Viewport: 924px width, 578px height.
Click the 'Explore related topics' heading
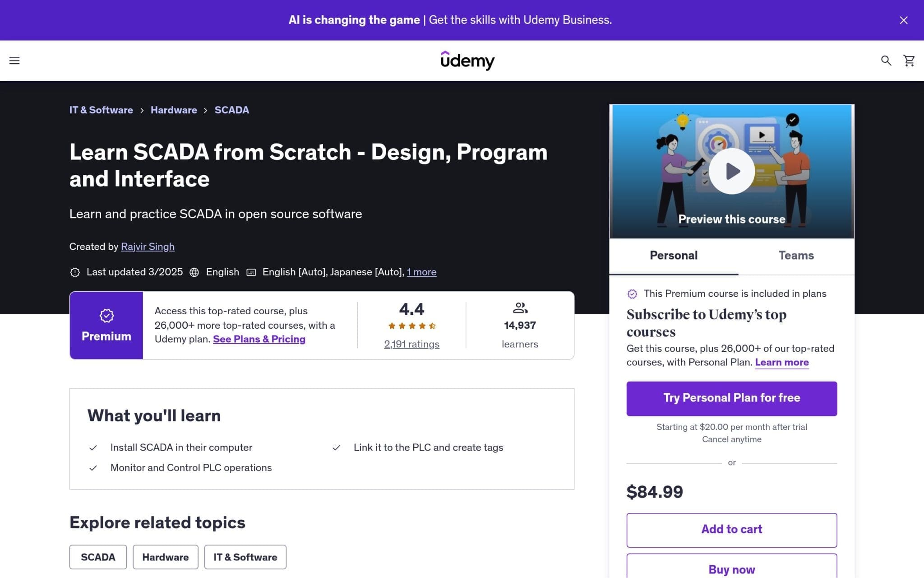[157, 522]
